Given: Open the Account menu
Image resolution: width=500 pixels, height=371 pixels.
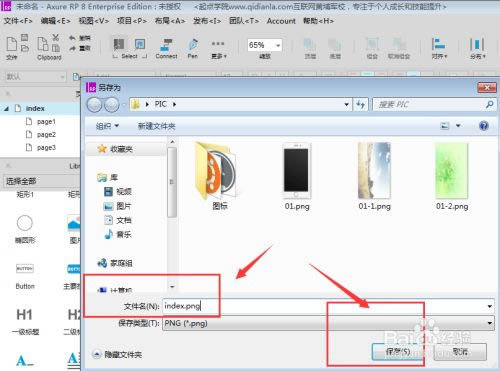Looking at the screenshot, I should pos(281,21).
